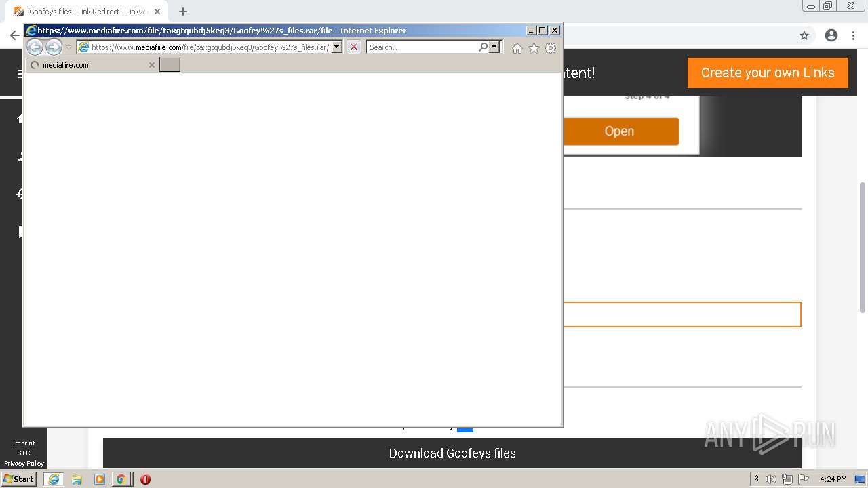Stop loading the mediafire page
Viewport: 868px width, 488px height.
pos(354,47)
